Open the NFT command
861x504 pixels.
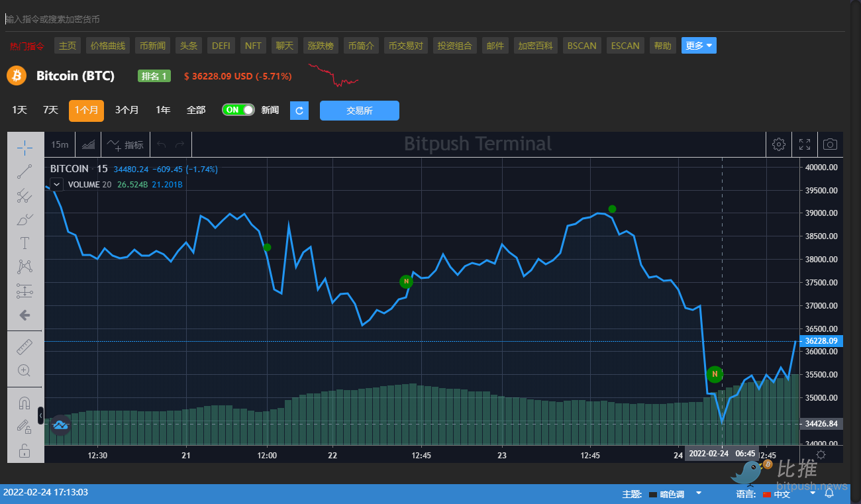click(x=253, y=46)
